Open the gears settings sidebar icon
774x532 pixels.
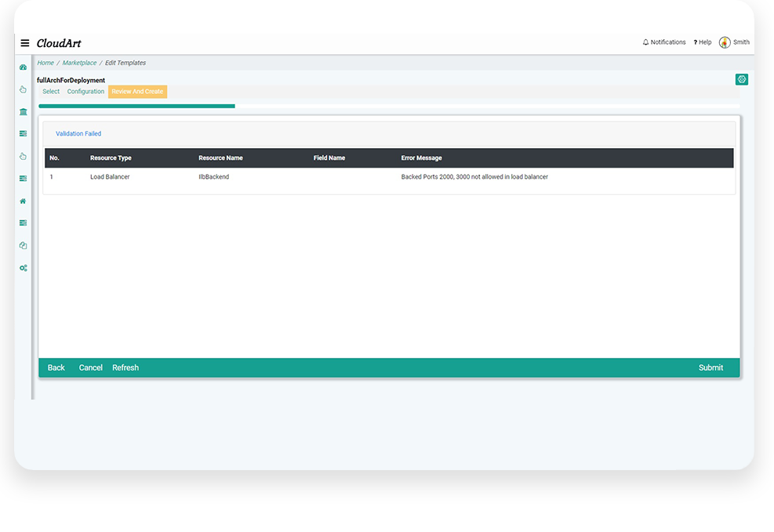[x=23, y=268]
